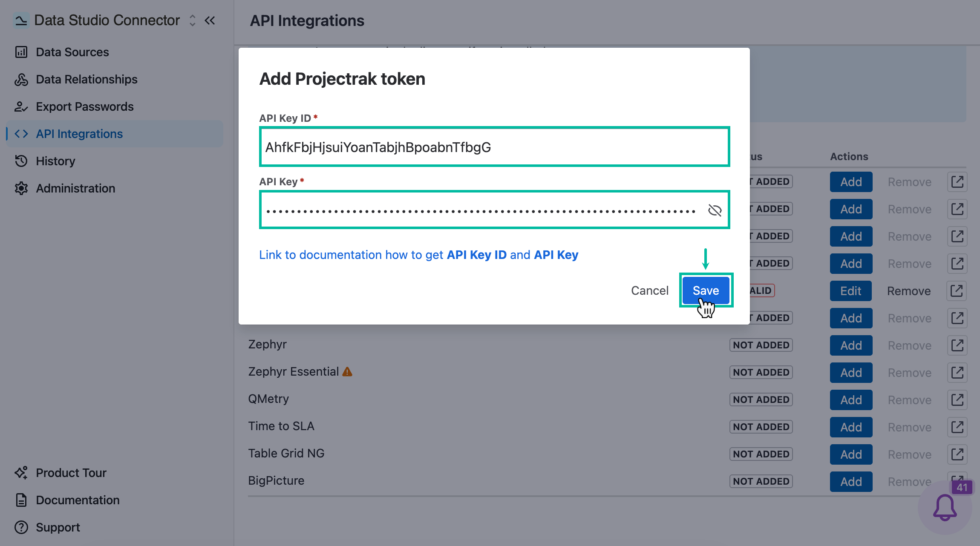Click Remove in QMetry row
The width and height of the screenshot is (980, 546).
[909, 400]
